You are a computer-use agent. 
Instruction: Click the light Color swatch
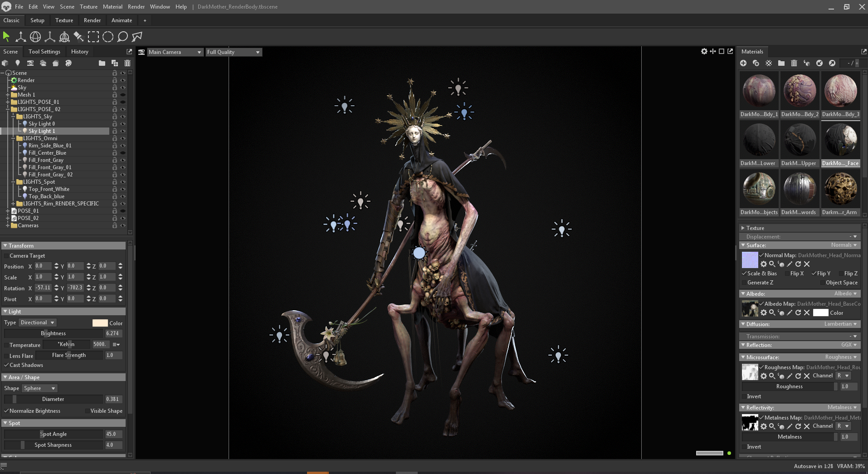pos(100,323)
